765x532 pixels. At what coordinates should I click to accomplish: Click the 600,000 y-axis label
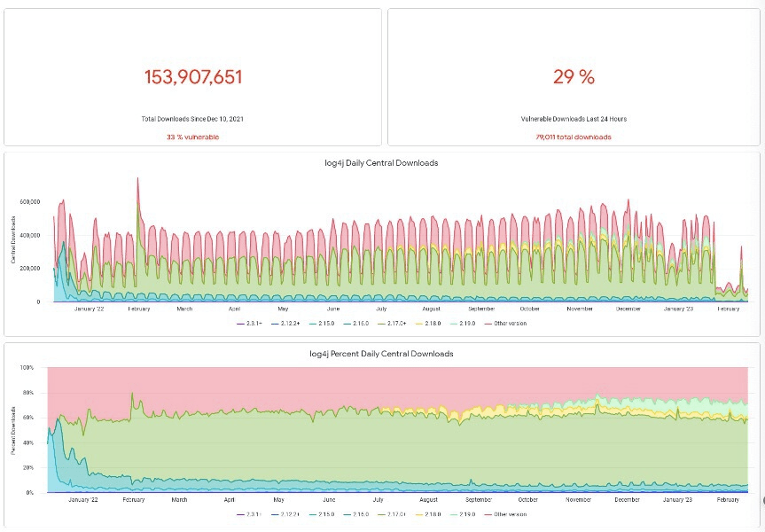pos(30,202)
